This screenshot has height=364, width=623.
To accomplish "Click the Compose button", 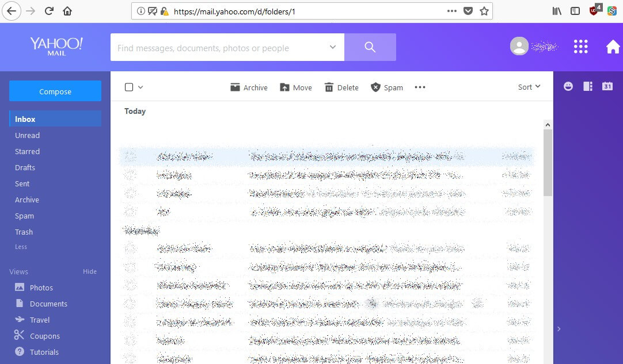I will (x=55, y=91).
